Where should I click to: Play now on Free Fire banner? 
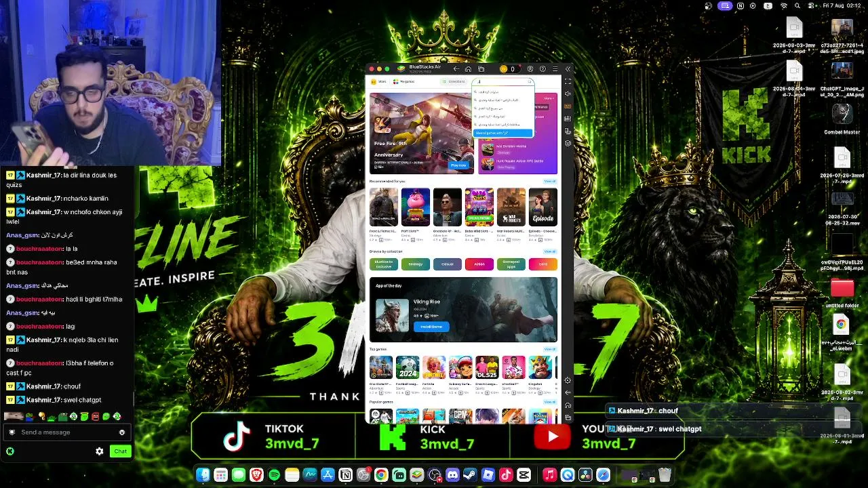coord(458,165)
